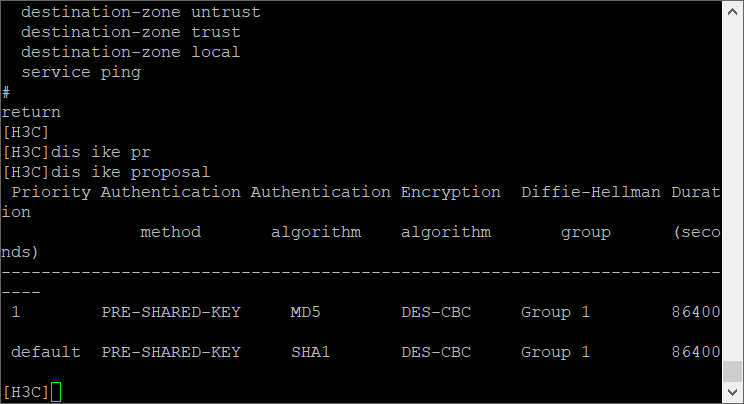Click the "return" line
The width and height of the screenshot is (744, 404).
tap(31, 112)
